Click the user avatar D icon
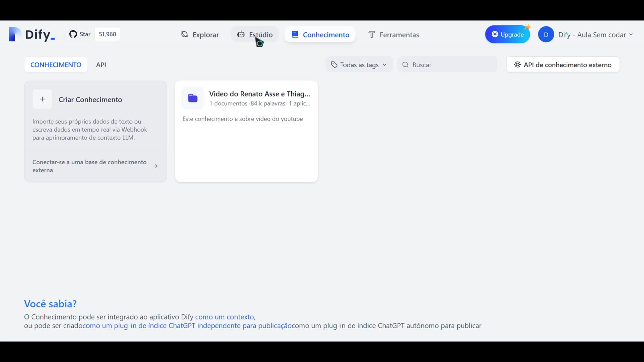 546,34
